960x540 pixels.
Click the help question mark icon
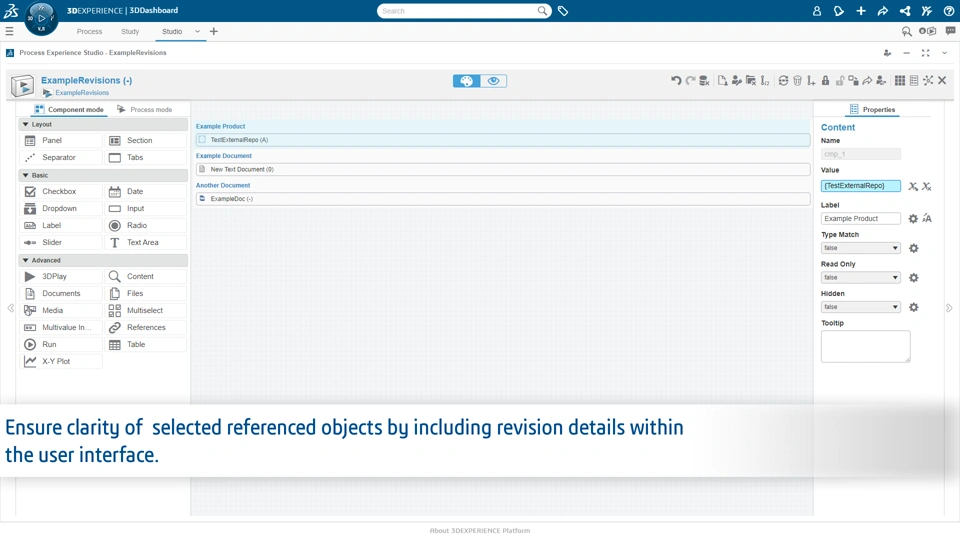click(x=949, y=11)
